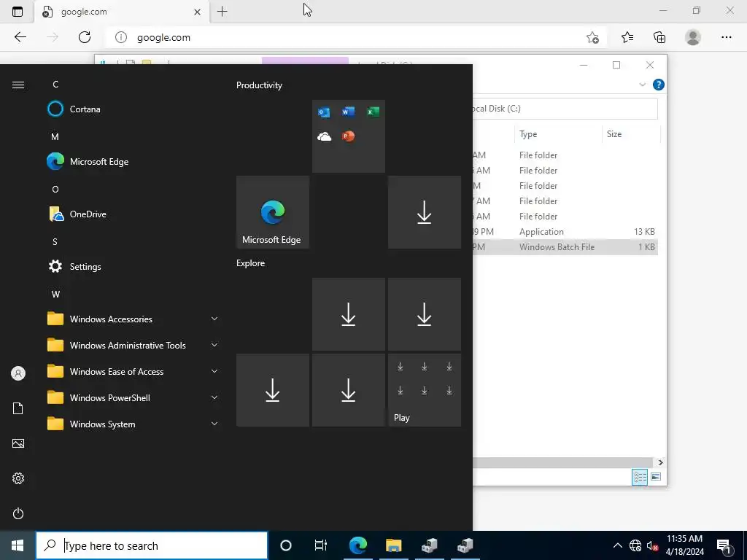The width and height of the screenshot is (747, 560).
Task: Open Microsoft Edge from the taskbar
Action: tap(357, 545)
